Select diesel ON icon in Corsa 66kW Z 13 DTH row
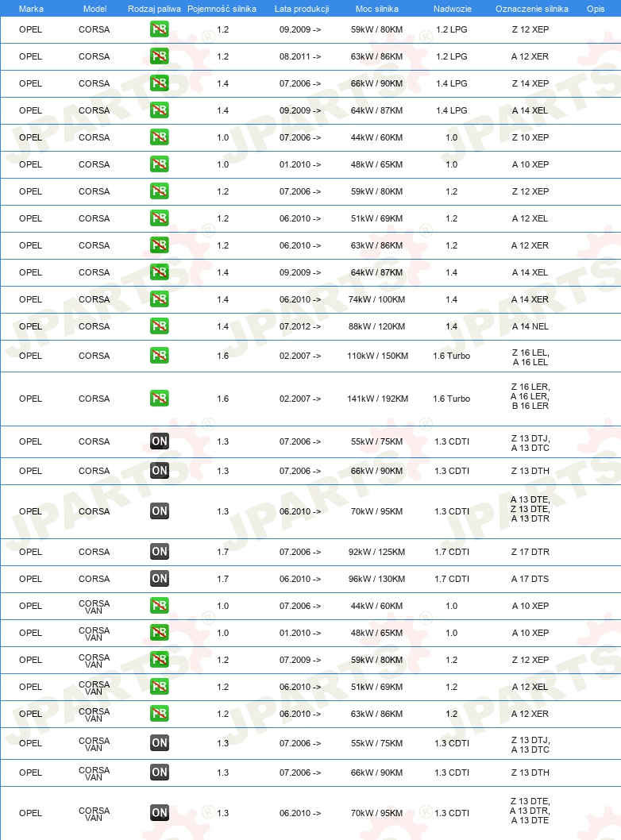 click(159, 471)
